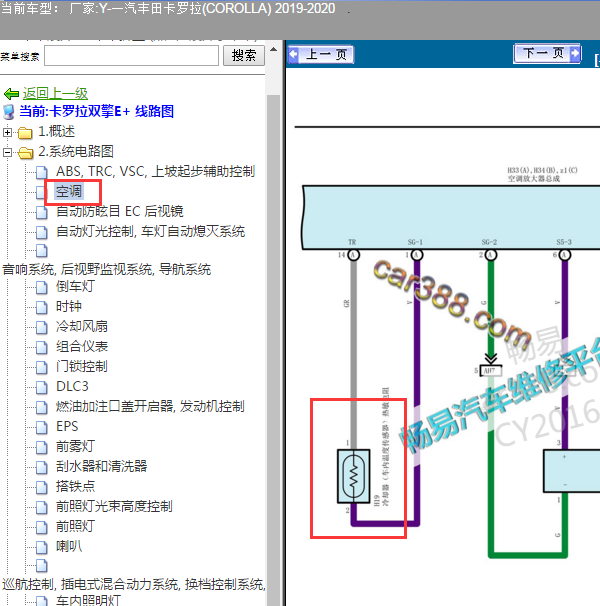The width and height of the screenshot is (600, 606).
Task: Click the 菜单搜索 input field
Action: coord(131,56)
